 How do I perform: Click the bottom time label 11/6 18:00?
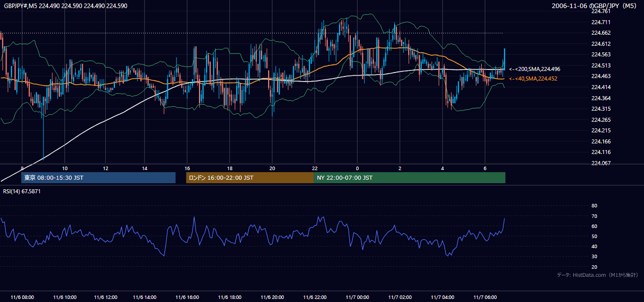(230, 297)
